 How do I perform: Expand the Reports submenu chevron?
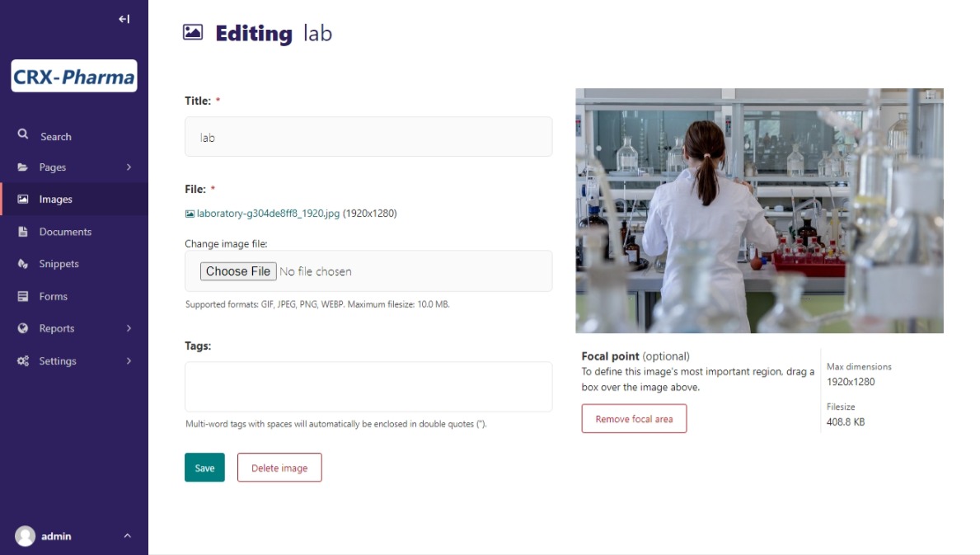click(129, 328)
